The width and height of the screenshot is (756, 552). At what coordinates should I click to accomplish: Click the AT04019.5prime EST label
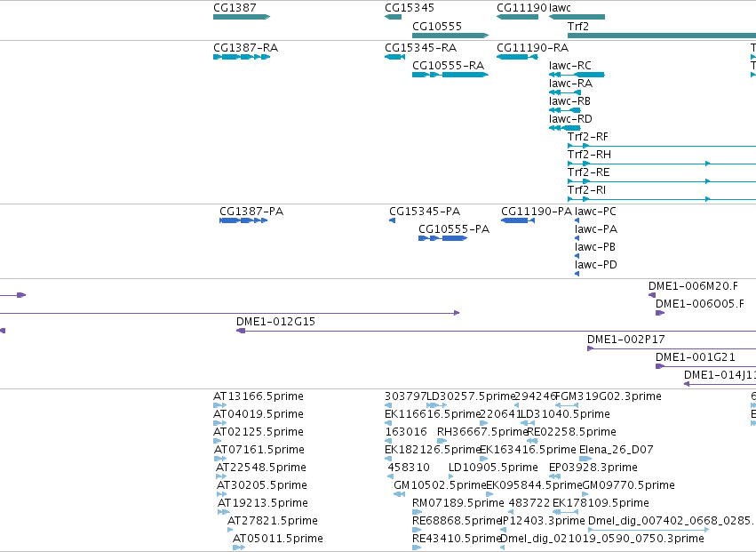pyautogui.click(x=259, y=414)
